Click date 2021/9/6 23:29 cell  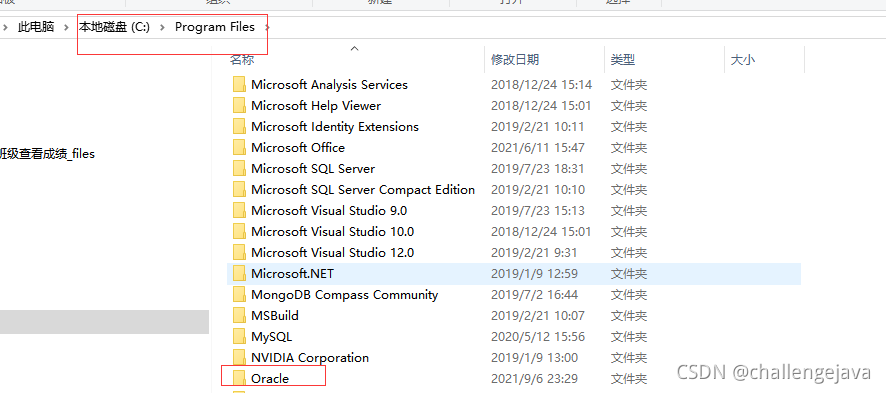pos(535,378)
